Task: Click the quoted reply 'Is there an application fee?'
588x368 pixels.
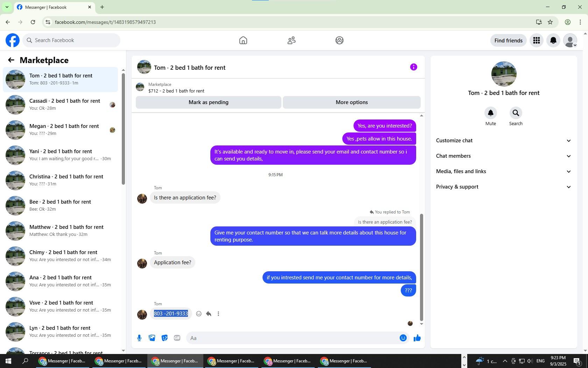Action: click(x=385, y=222)
